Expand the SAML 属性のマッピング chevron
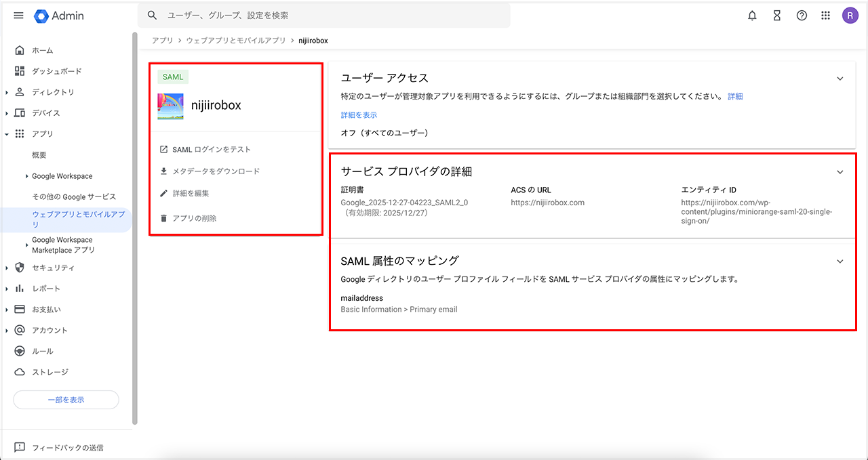Image resolution: width=868 pixels, height=460 pixels. click(x=840, y=262)
